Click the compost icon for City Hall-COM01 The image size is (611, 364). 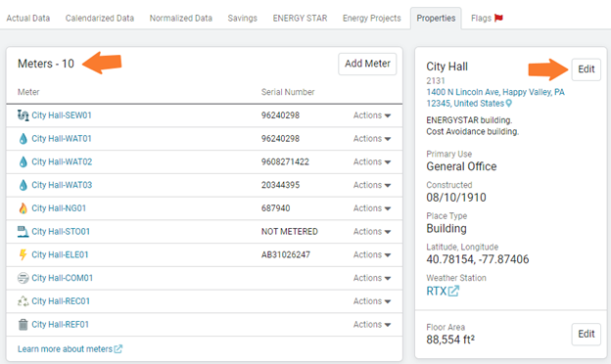click(x=23, y=278)
